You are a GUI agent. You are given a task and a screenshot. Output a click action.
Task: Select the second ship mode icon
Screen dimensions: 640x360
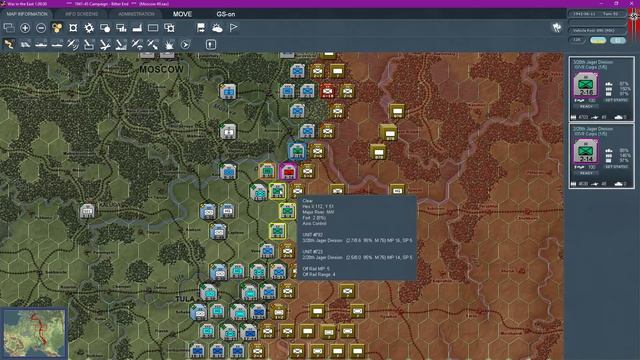click(57, 44)
